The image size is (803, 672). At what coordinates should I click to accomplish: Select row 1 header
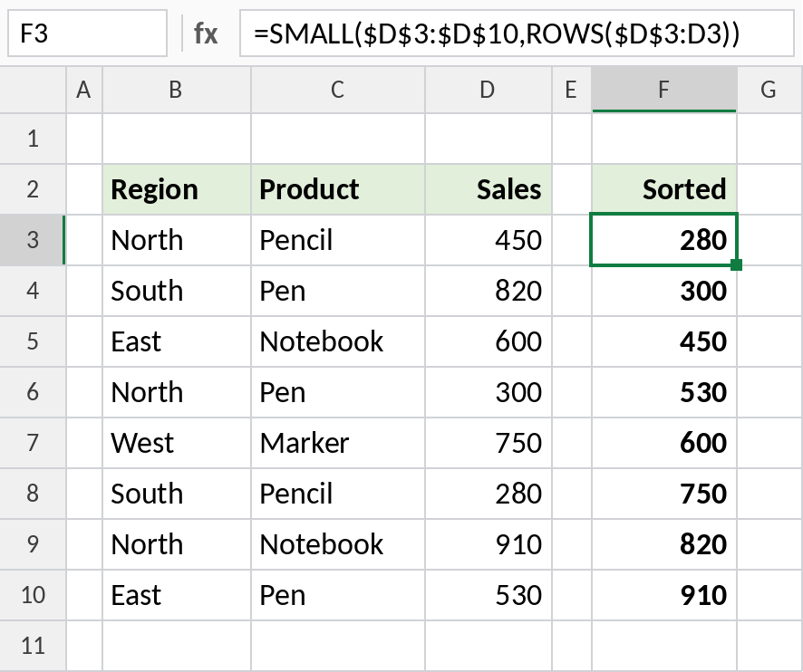(33, 139)
